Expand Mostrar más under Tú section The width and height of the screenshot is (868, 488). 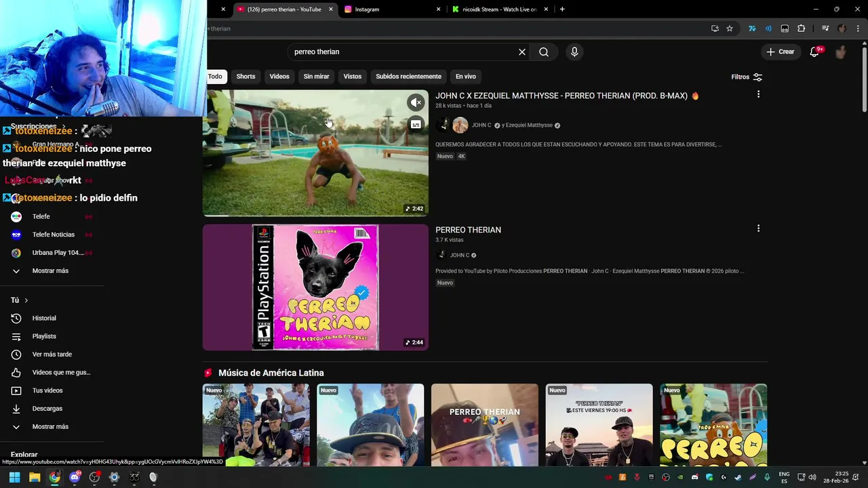[50, 426]
